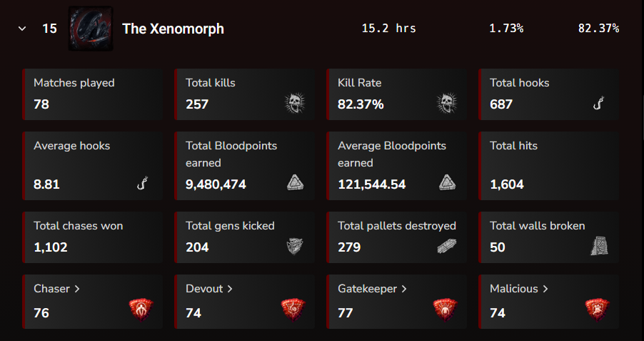Click the generator icon in Total gens kicked

295,247
